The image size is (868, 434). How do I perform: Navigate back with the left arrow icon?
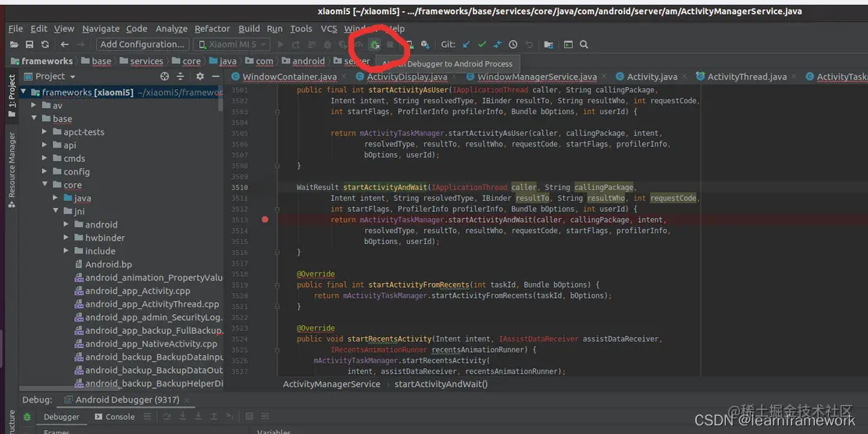coord(65,45)
